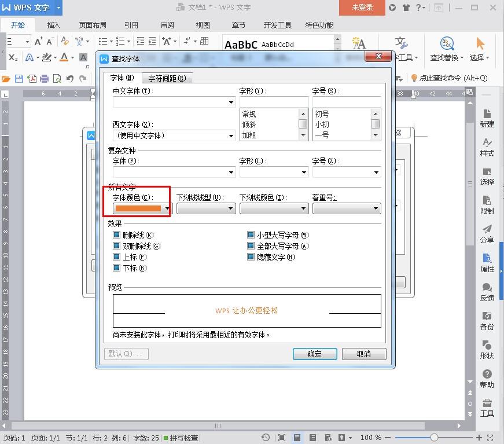Click the orange 字体颜色 swatch
Image resolution: width=504 pixels, height=444 pixels.
point(138,208)
